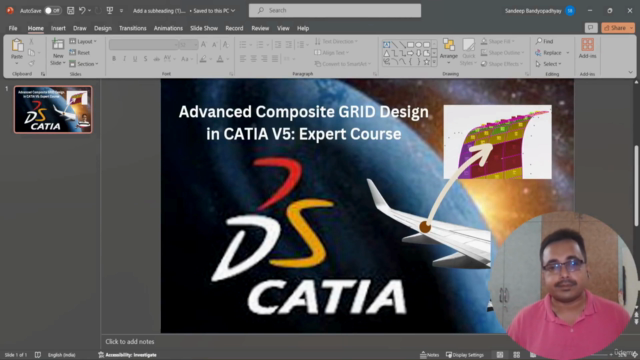The height and width of the screenshot is (360, 640).
Task: Toggle Justify paragraph alignment
Action: point(275,59)
